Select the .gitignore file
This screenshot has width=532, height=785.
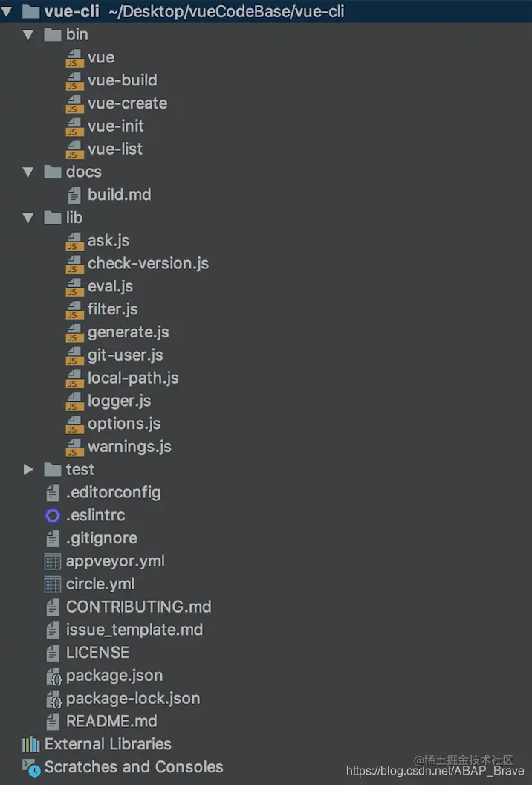(x=102, y=538)
